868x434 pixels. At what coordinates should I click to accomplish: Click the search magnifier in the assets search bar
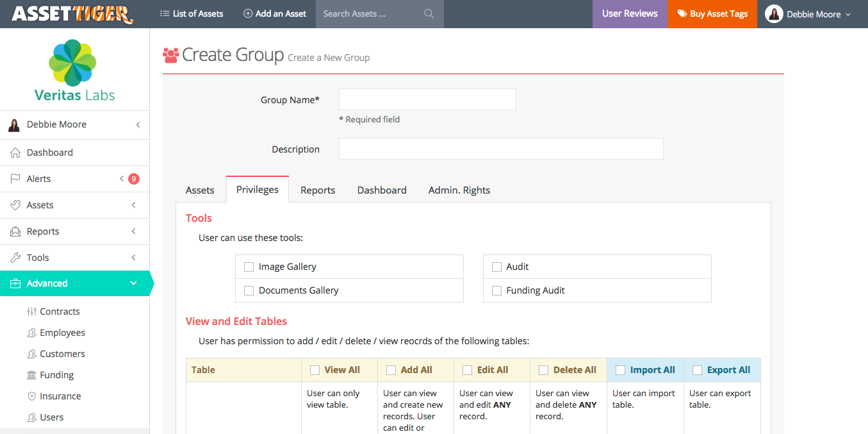coord(429,13)
